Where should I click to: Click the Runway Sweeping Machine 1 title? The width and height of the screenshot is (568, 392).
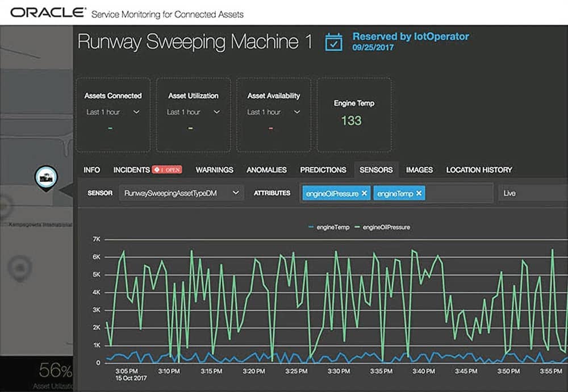[x=195, y=41]
